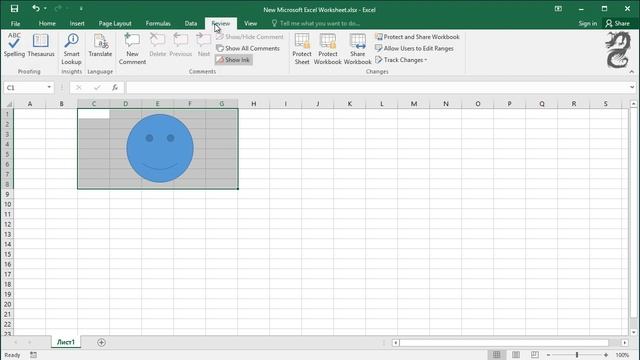Click Protect Sheet

pyautogui.click(x=302, y=49)
